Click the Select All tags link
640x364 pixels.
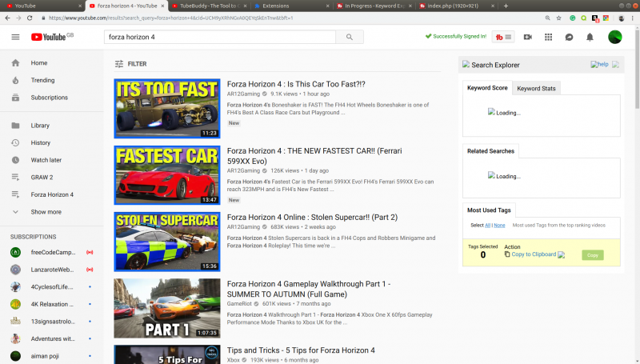488,226
